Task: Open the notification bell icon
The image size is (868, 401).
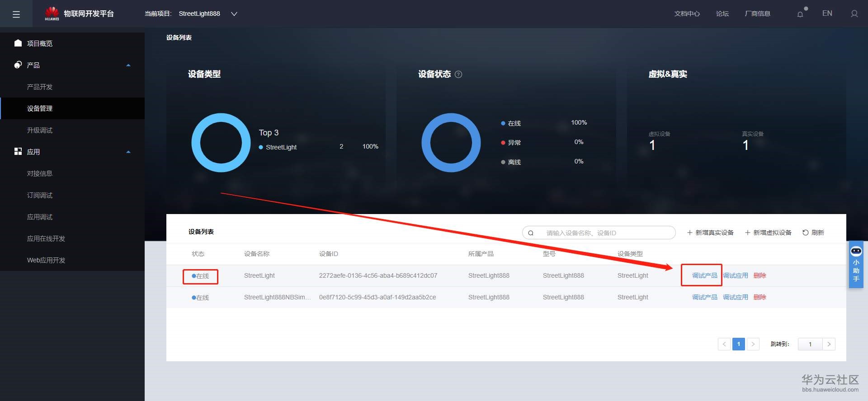Action: point(800,14)
